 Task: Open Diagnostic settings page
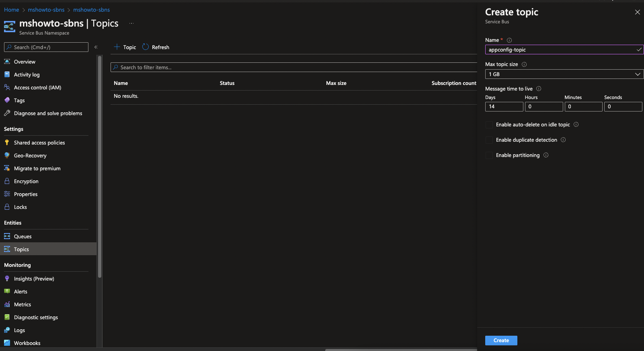pos(36,317)
